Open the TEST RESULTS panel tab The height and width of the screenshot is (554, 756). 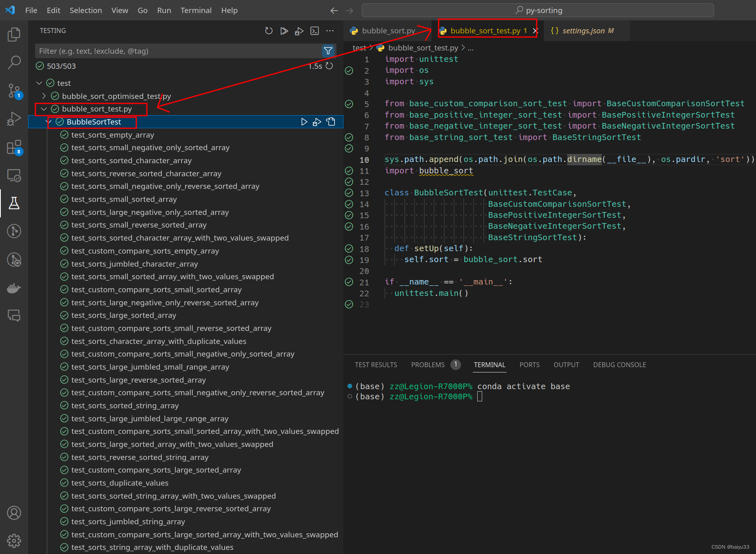(x=376, y=365)
